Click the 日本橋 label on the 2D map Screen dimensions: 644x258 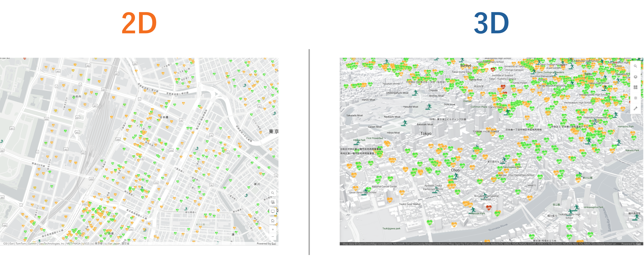[x=164, y=117]
